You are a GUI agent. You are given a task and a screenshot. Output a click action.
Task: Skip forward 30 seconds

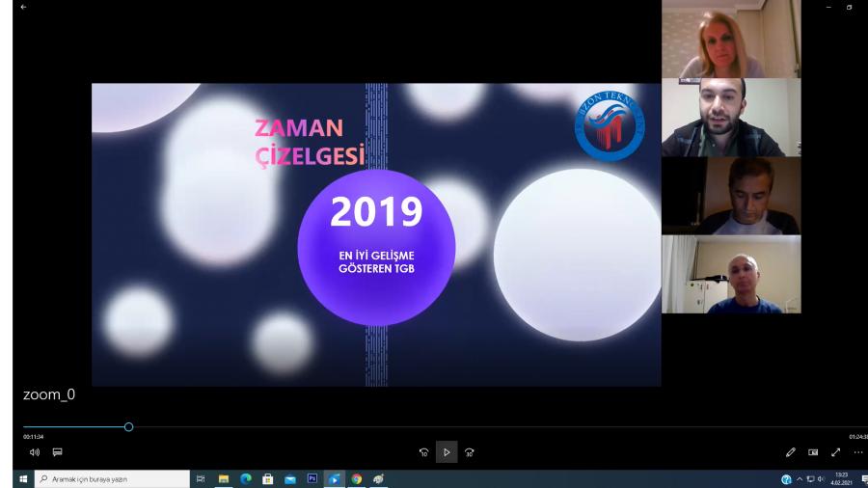tap(470, 452)
